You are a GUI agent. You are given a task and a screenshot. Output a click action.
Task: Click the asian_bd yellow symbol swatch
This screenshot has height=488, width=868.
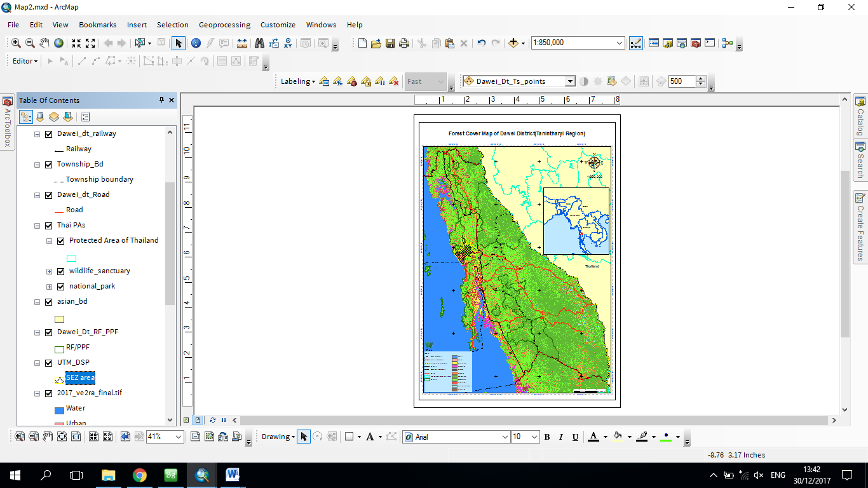(x=60, y=319)
